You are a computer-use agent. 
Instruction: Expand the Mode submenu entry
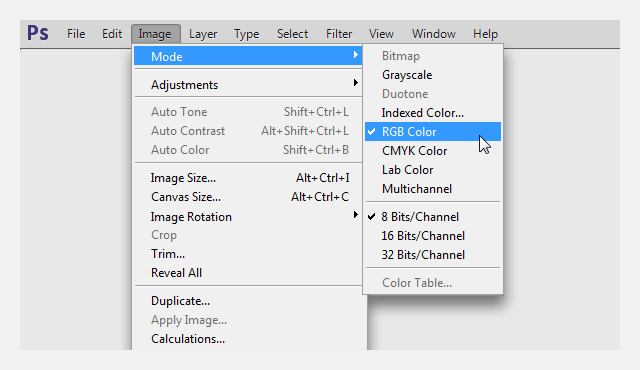[x=248, y=56]
